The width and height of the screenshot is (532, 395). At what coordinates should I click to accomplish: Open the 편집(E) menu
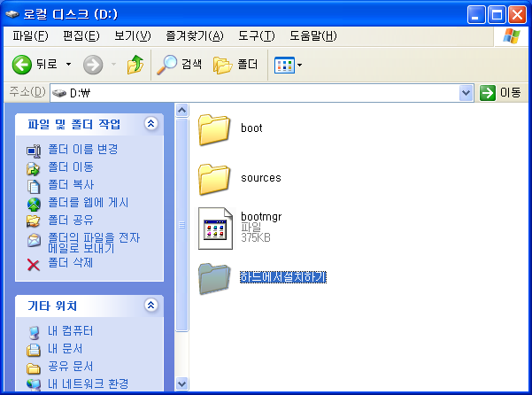(x=81, y=35)
